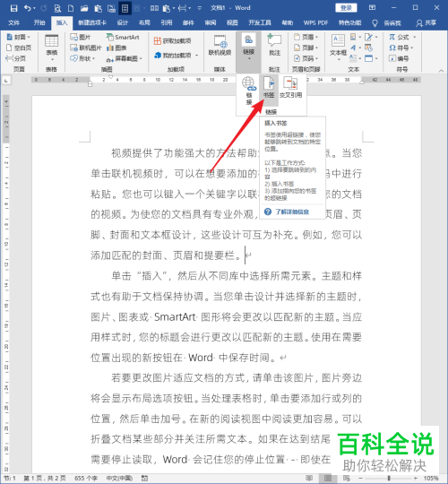
Task: Insert a new comment (批注)
Action: (x=274, y=46)
